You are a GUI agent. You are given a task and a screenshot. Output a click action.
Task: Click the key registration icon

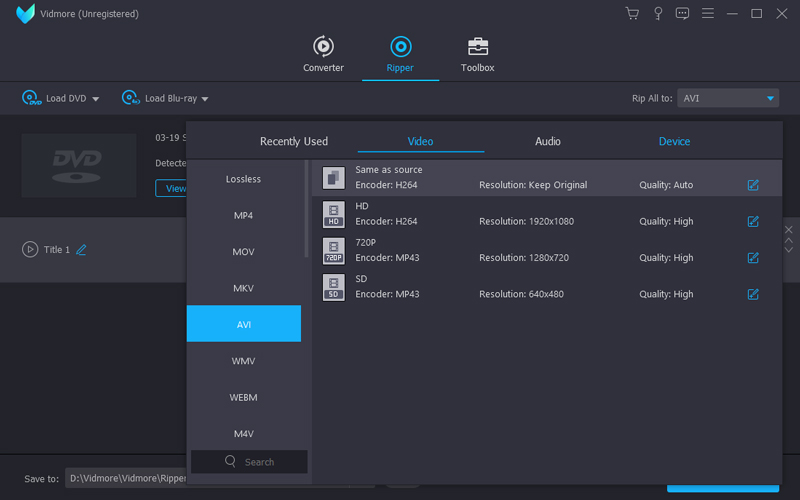tap(658, 14)
